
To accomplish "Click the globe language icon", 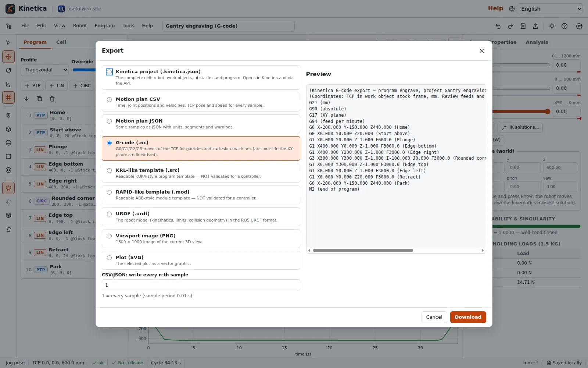I will click(512, 9).
